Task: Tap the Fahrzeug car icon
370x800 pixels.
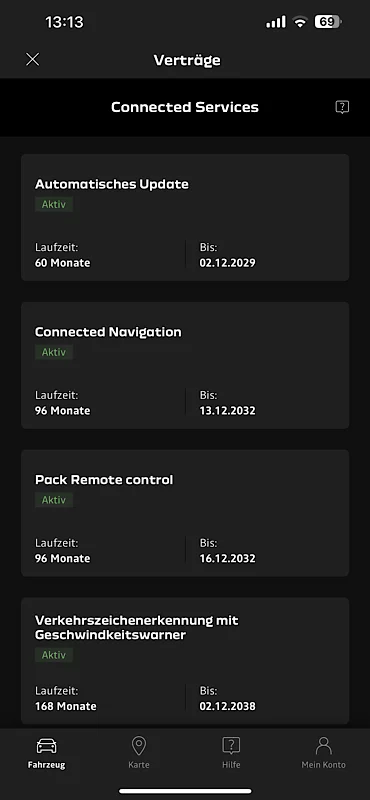Action: coord(46,745)
